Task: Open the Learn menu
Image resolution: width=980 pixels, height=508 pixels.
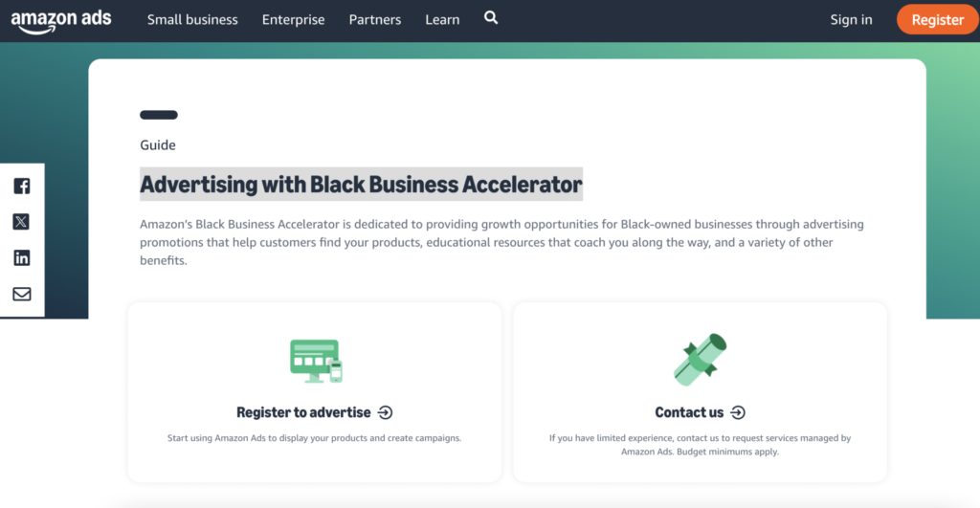Action: [x=442, y=20]
